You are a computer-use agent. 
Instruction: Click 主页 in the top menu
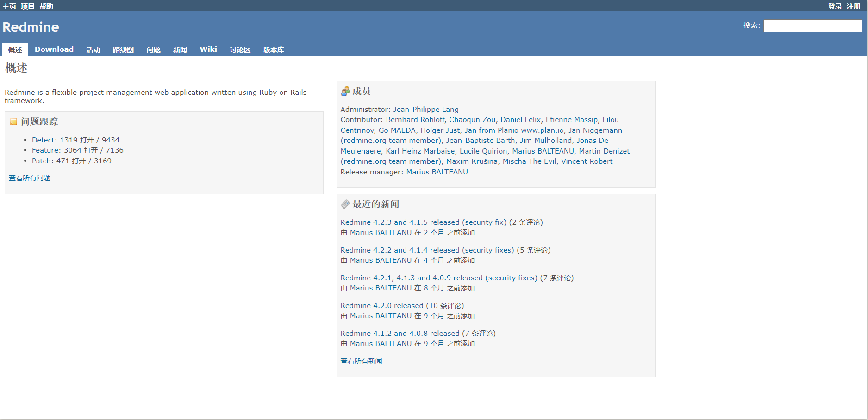(9, 6)
